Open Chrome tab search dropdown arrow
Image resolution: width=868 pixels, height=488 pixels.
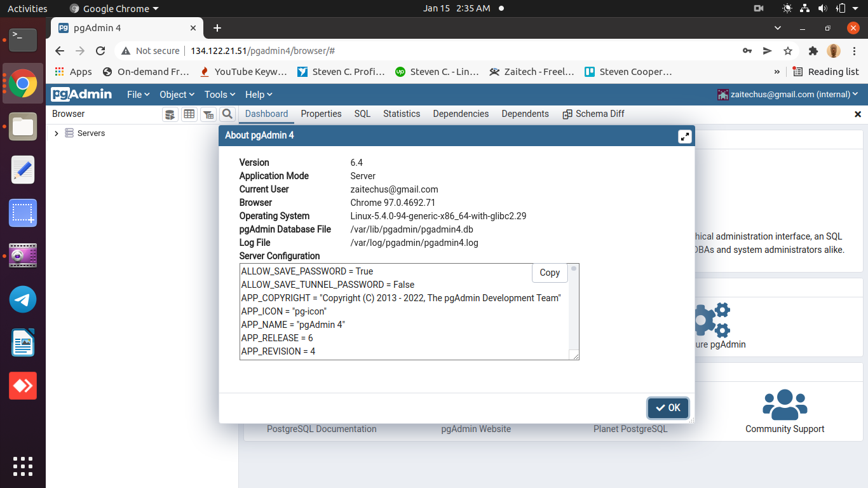pyautogui.click(x=778, y=28)
